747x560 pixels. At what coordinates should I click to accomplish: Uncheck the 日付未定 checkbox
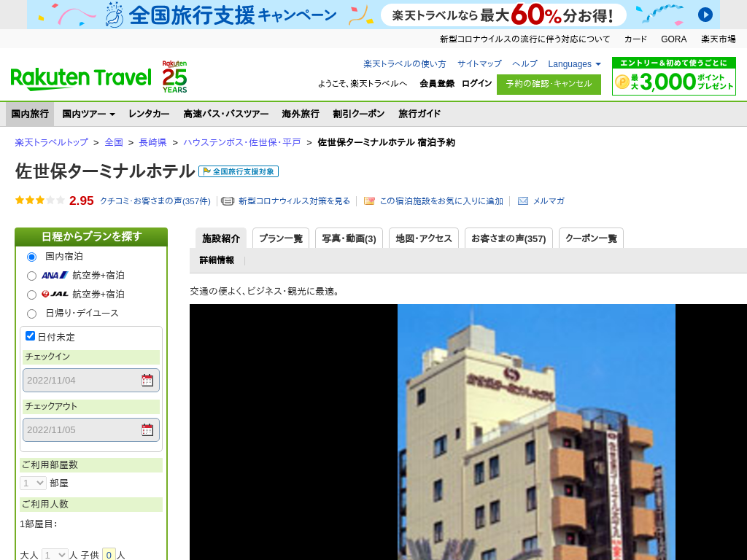coord(30,336)
